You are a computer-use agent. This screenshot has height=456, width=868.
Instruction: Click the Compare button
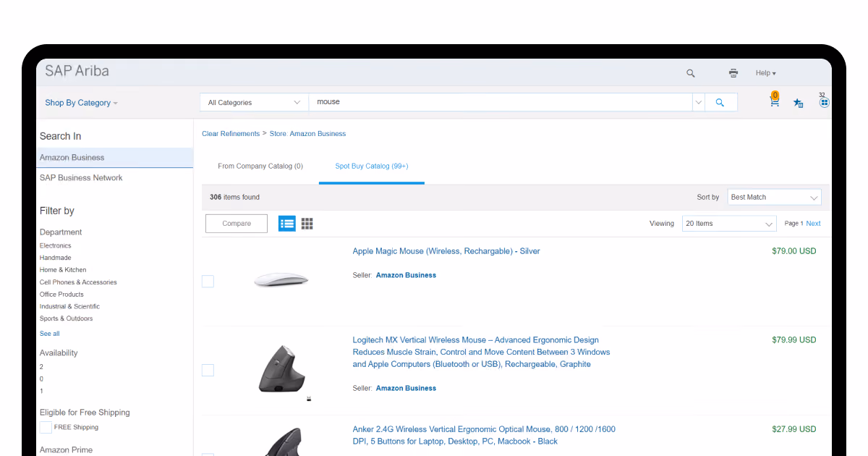(237, 224)
